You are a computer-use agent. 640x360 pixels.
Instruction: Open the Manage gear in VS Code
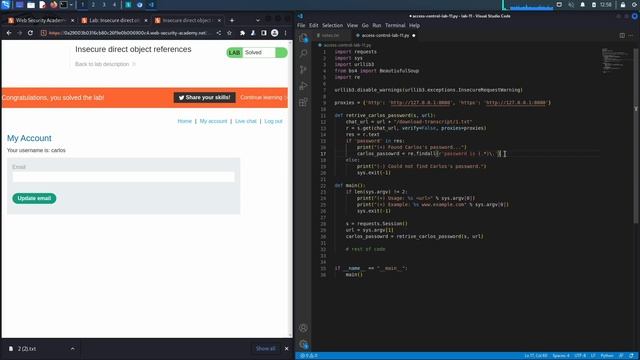303,344
